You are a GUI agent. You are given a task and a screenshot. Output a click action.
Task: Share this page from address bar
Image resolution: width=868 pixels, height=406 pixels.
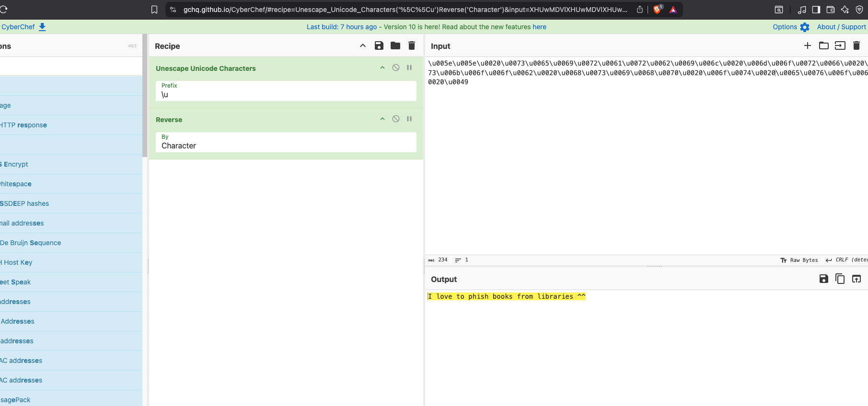pyautogui.click(x=640, y=10)
